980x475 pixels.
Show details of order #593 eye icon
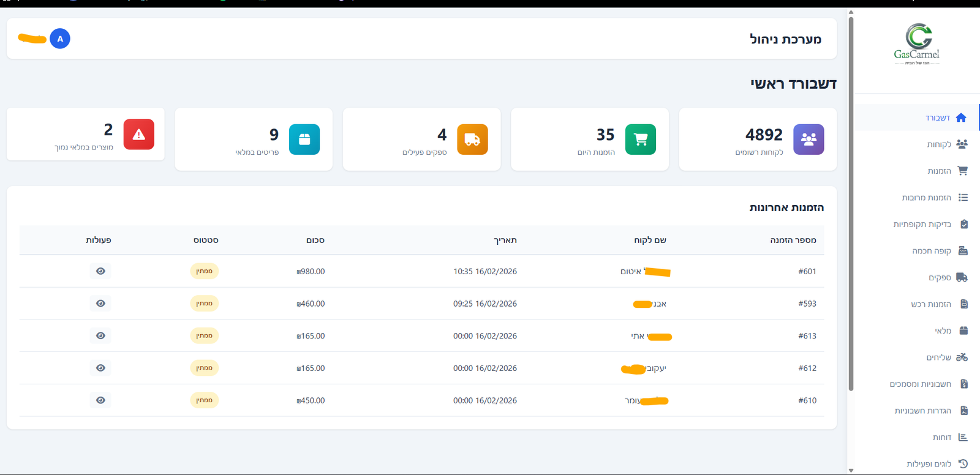[100, 304]
